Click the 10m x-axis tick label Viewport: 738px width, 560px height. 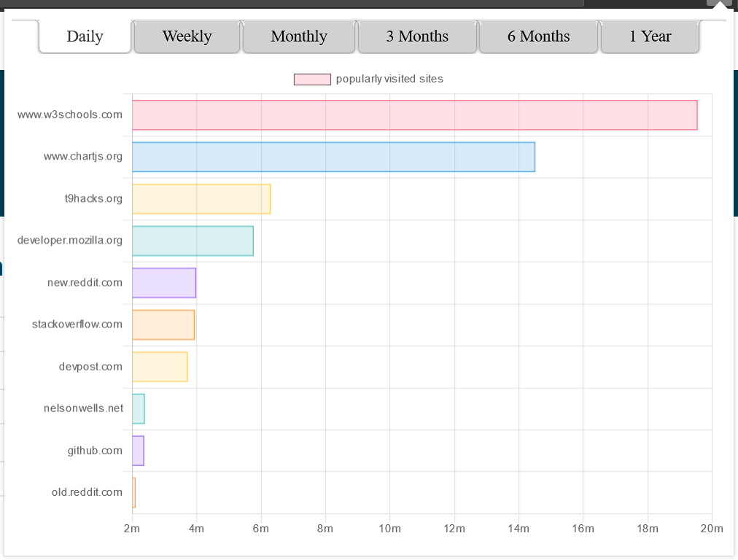coord(389,529)
